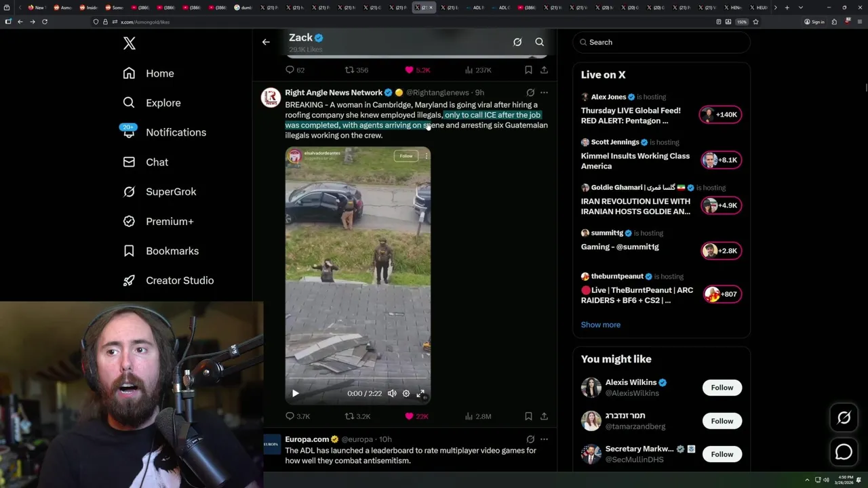Click the Grok icon in Zack's profile header
868x488 pixels.
517,42
